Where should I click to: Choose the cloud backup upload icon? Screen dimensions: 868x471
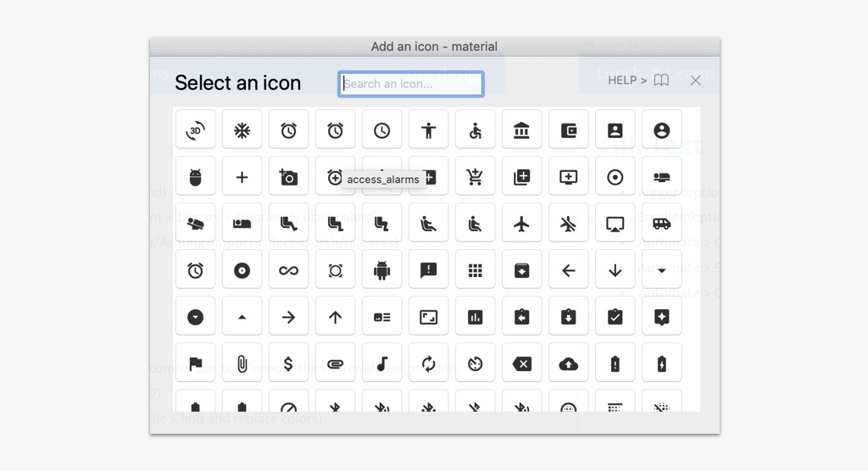point(569,363)
